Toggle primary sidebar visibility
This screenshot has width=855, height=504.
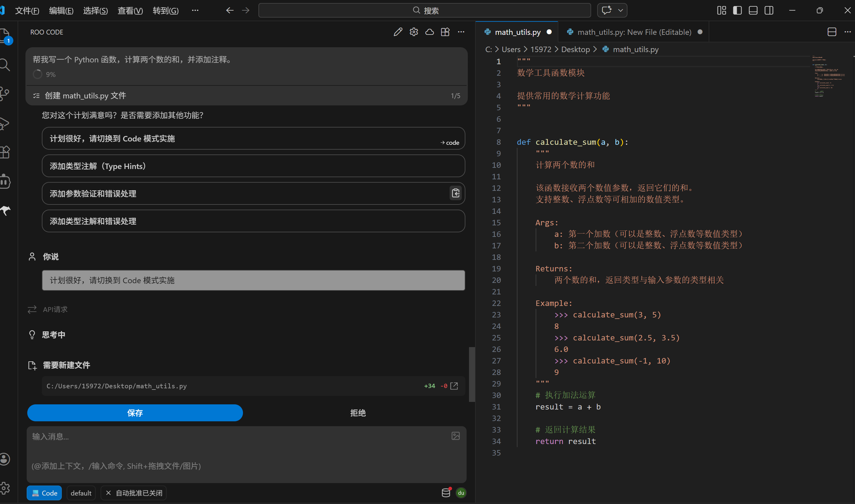(737, 11)
